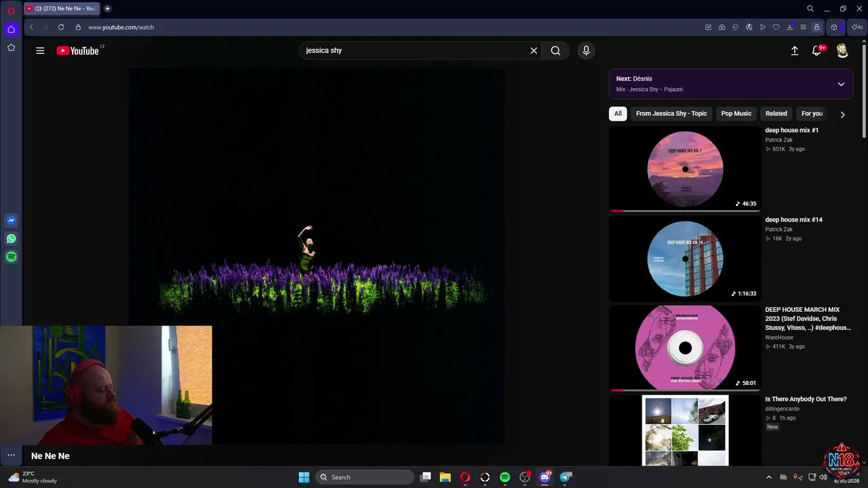Viewport: 868px width, 488px height.
Task: Open the Opera AI button
Action: [856, 27]
